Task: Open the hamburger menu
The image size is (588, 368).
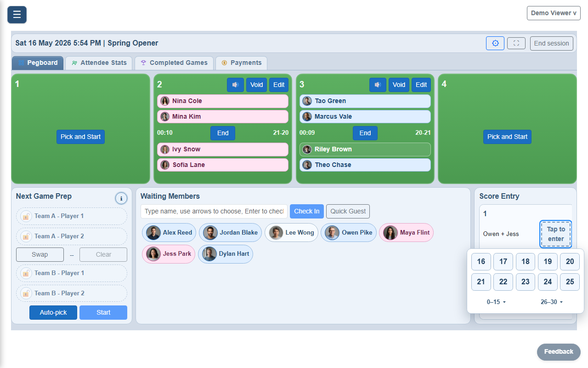Action: pos(17,15)
